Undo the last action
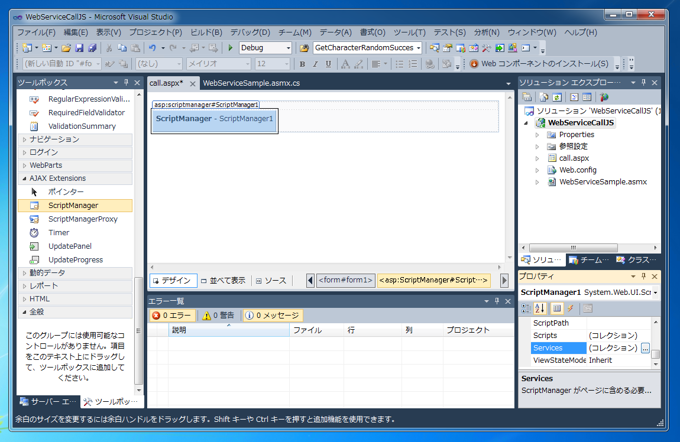The image size is (680, 442). pos(152,48)
